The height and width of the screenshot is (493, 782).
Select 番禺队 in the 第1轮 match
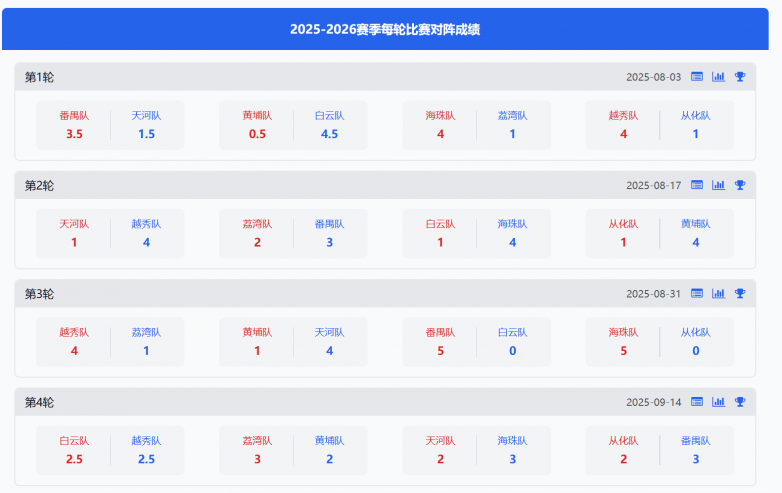point(74,116)
